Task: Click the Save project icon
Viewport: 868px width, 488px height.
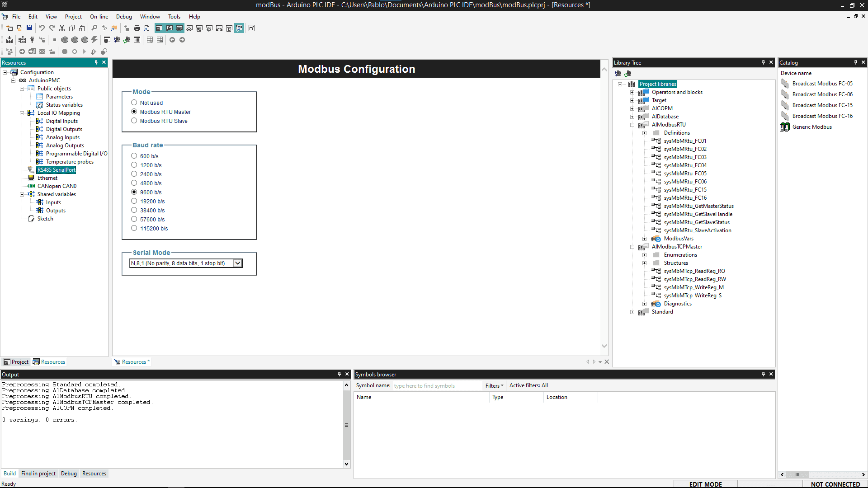Action: pyautogui.click(x=29, y=28)
